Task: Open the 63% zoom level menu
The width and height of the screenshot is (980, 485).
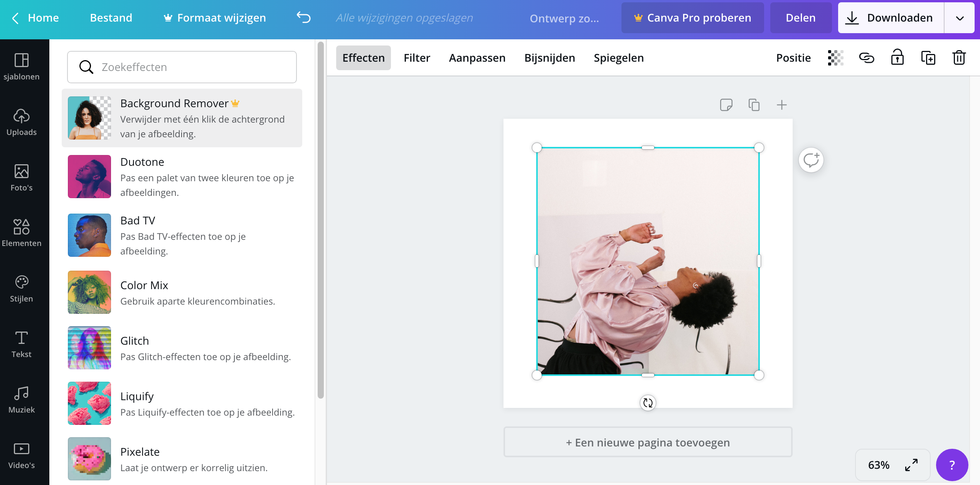Action: (879, 465)
